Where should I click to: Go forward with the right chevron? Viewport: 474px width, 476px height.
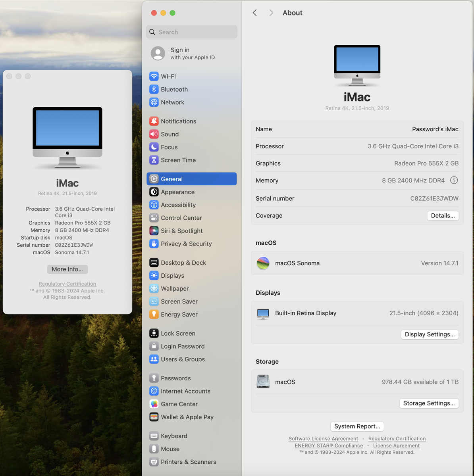pos(271,13)
